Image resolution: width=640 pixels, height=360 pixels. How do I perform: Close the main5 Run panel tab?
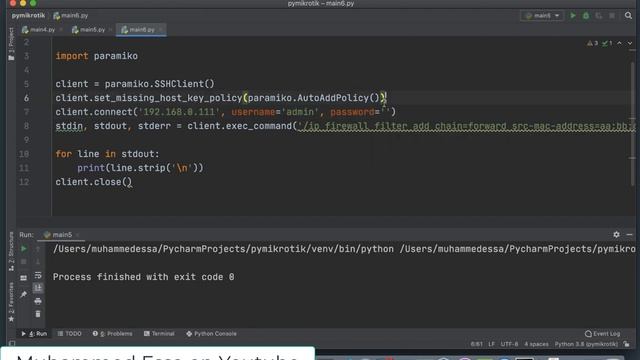78,235
